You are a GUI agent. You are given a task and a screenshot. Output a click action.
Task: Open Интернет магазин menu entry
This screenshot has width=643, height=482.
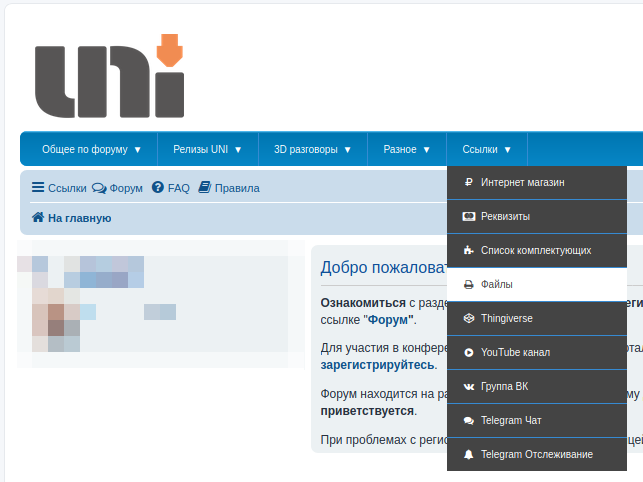click(x=537, y=183)
